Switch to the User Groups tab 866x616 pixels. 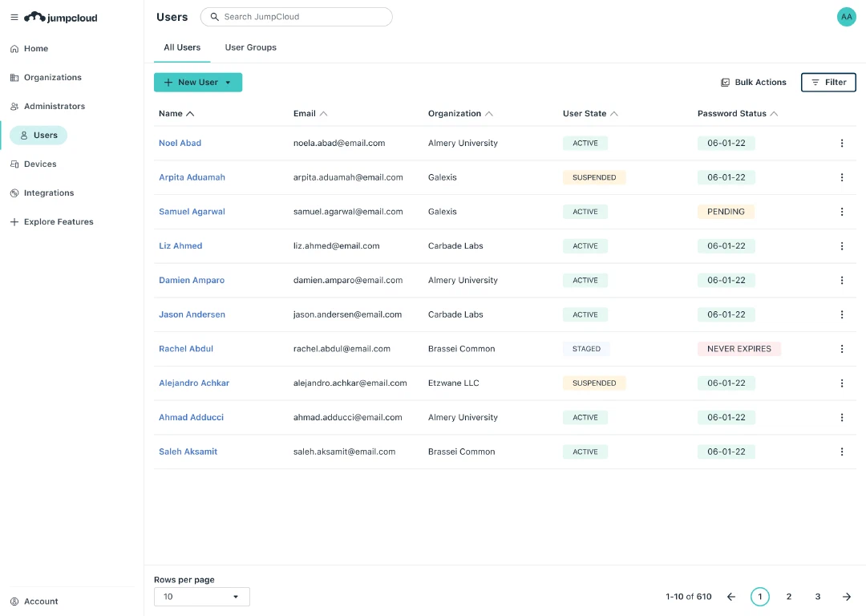coord(251,47)
